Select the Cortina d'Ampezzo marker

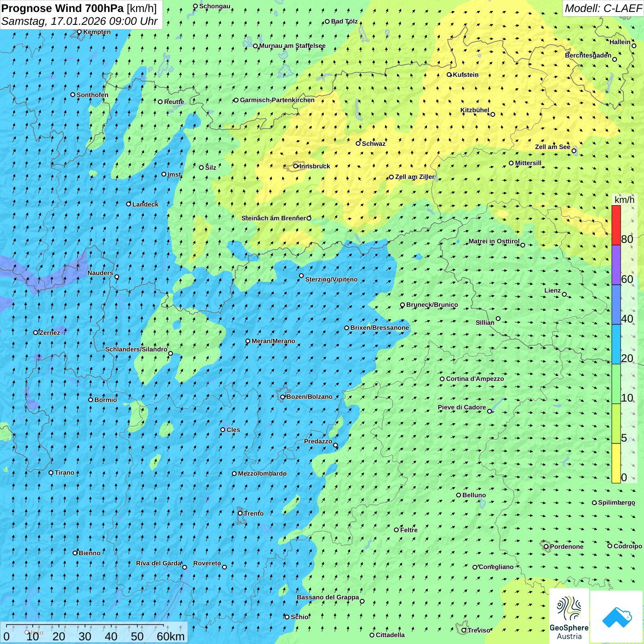coord(442,379)
